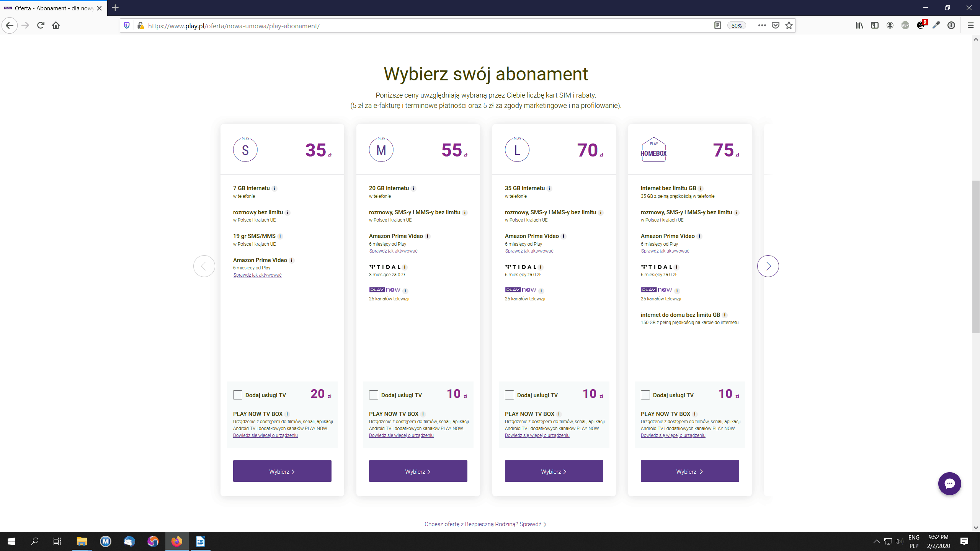Screen dimensions: 980x551
Task: Show previous subscription plans in carousel
Action: click(x=204, y=266)
